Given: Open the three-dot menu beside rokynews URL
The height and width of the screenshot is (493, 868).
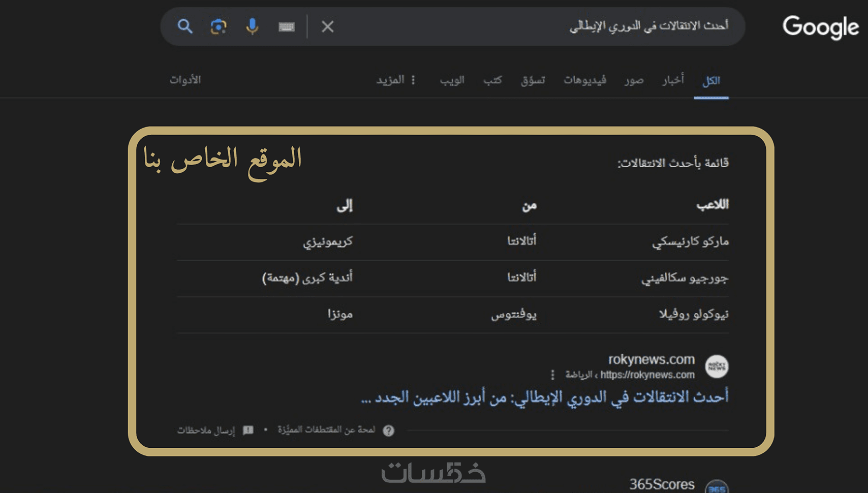Looking at the screenshot, I should pos(552,375).
